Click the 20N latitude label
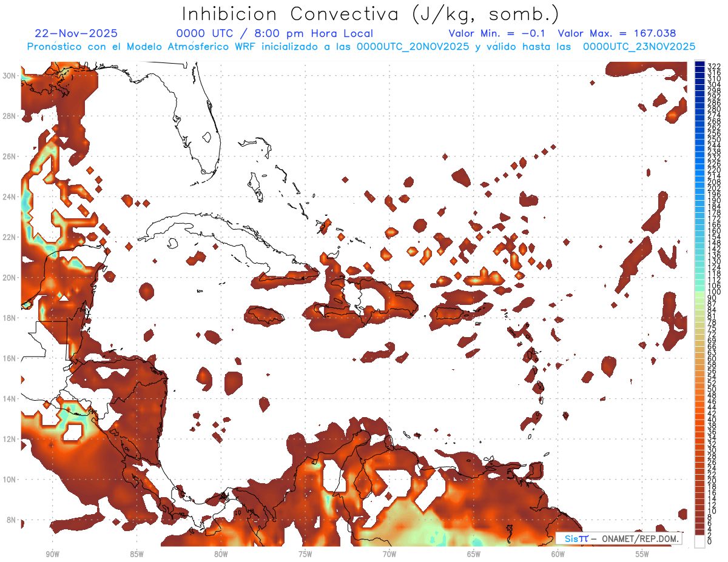Screen dimensions: 728x562 tap(10, 278)
